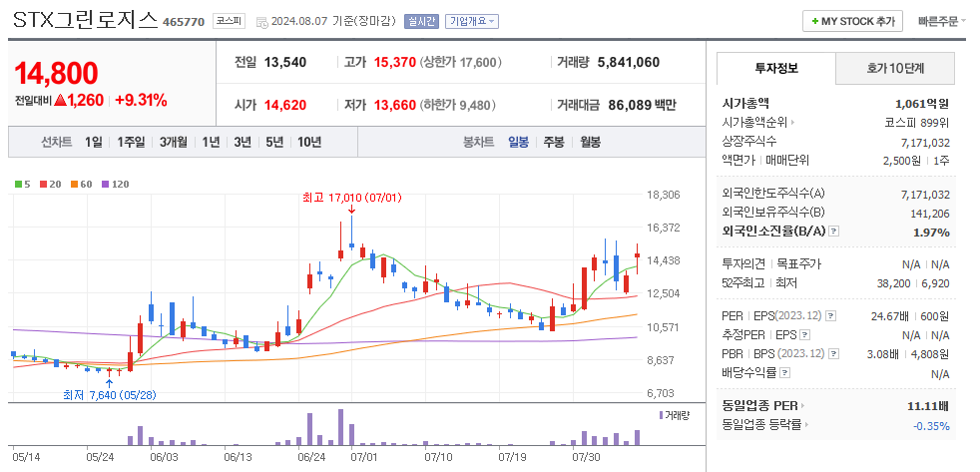Click the 거래량 value 5,841,060

(x=628, y=63)
